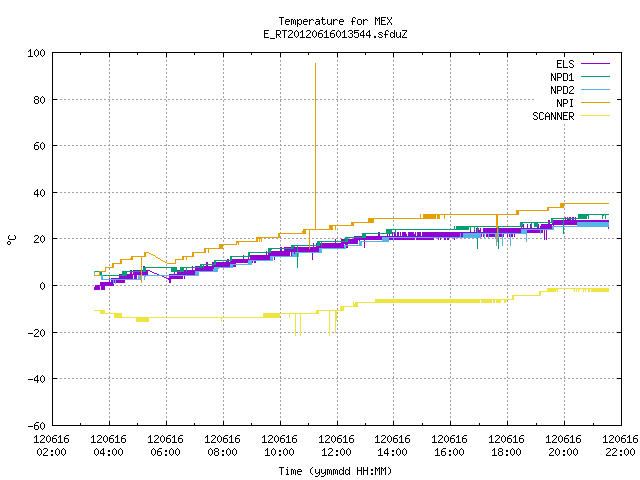The width and height of the screenshot is (640, 480).
Task: Click the x-axis tick 120616 10:00
Action: (279, 446)
